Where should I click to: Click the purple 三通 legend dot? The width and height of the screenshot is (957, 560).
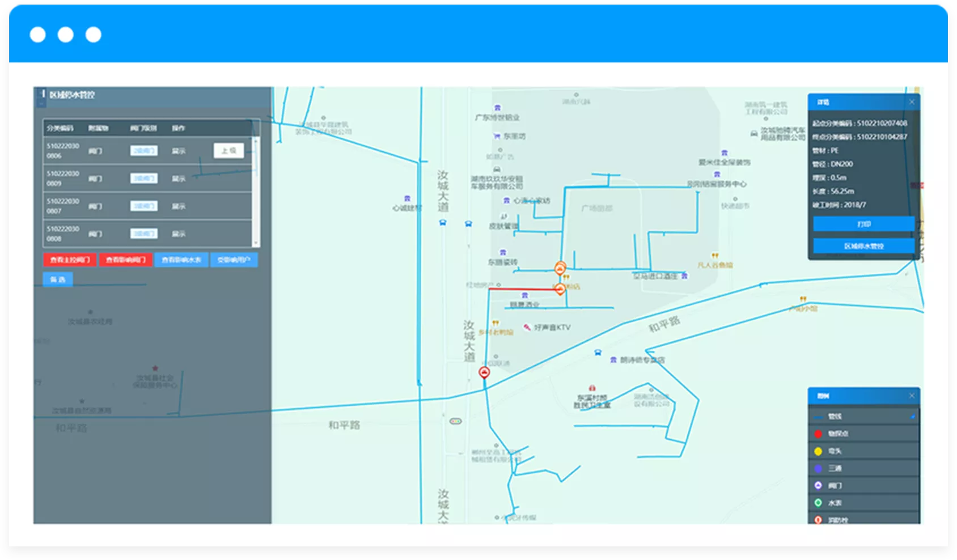point(818,468)
